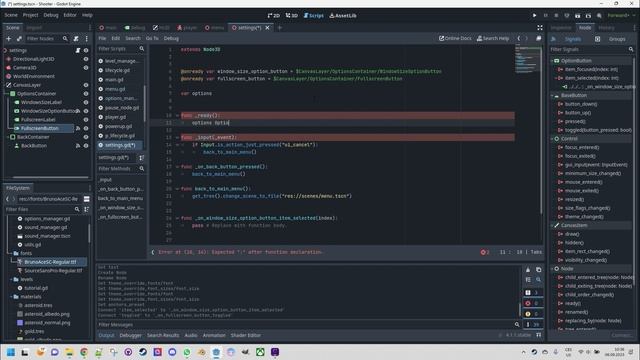This screenshot has height=360, width=640.
Task: Switch to the History dock tab
Action: coord(606,28)
